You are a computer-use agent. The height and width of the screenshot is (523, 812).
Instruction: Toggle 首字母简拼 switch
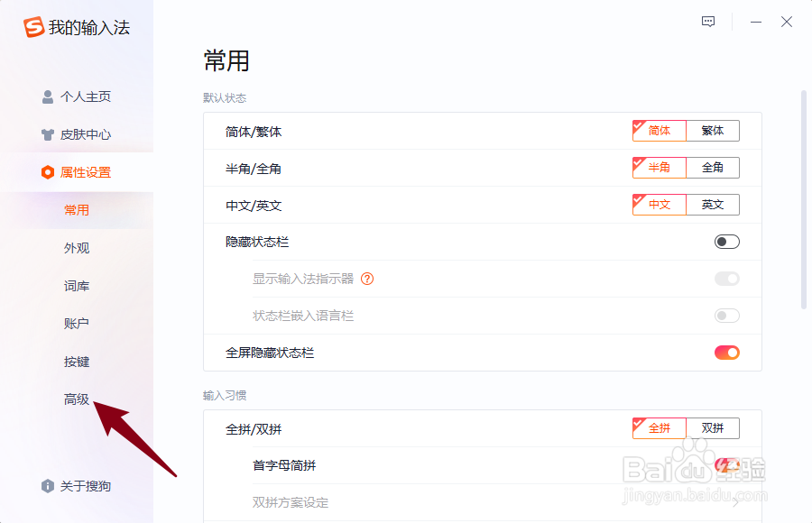click(x=726, y=465)
